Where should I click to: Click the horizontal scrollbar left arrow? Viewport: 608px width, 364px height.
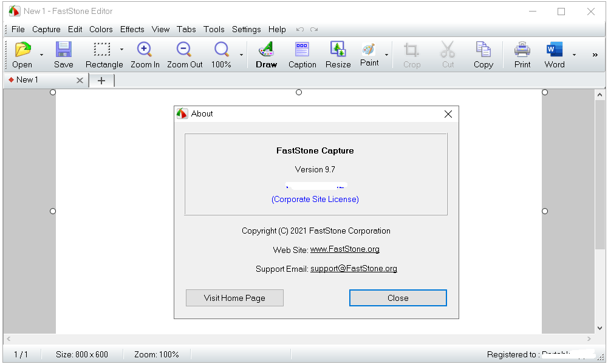[x=9, y=339]
